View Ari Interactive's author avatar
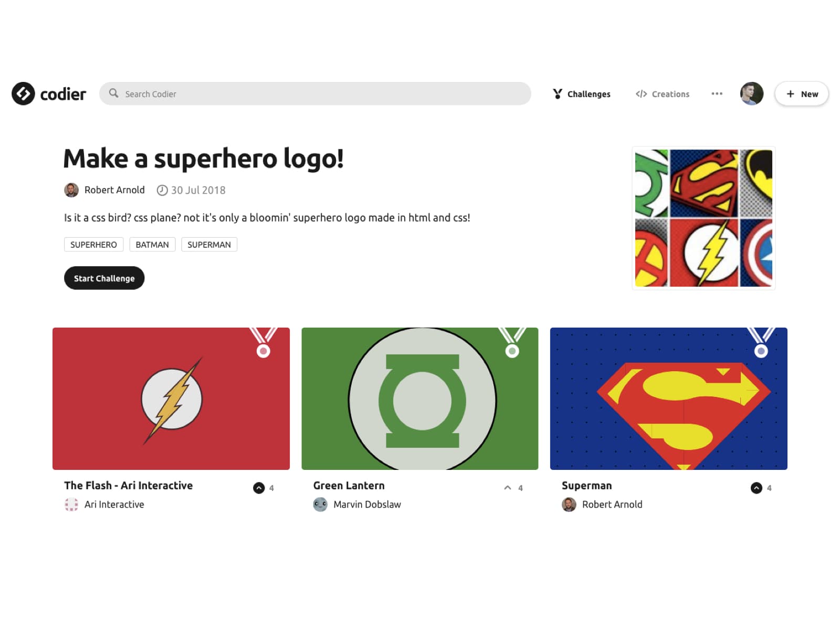The width and height of the screenshot is (840, 630). [71, 505]
